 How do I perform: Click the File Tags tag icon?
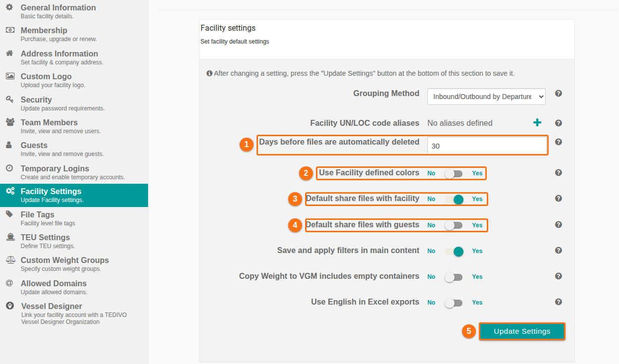point(9,214)
